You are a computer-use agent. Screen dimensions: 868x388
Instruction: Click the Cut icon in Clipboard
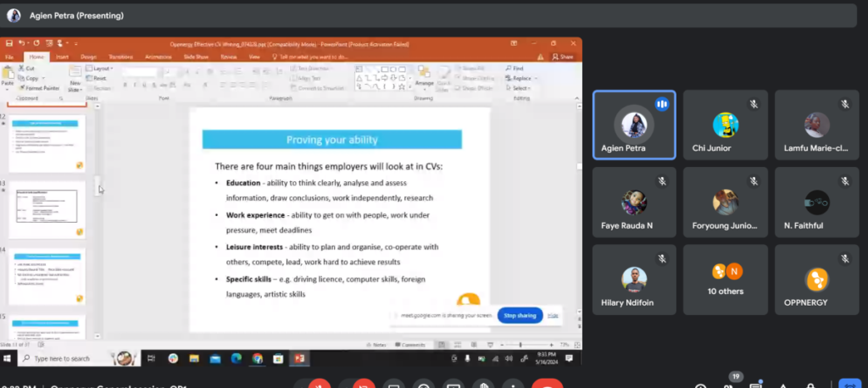pos(26,69)
